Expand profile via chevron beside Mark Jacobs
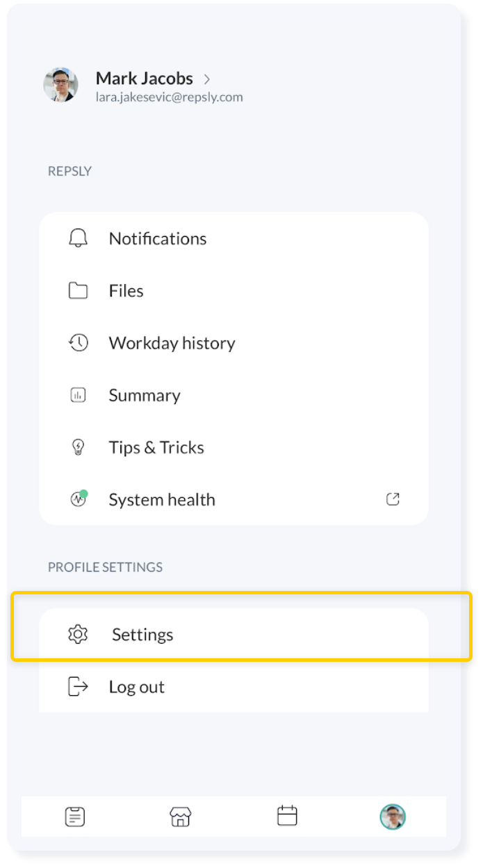 click(x=206, y=79)
